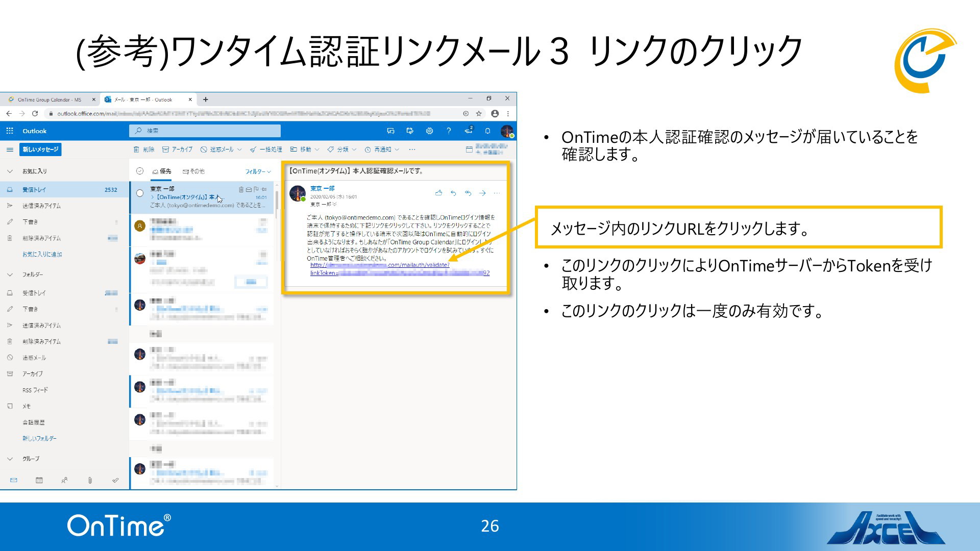Viewport: 980px width, 551px height.
Task: Pin the OnTime mail in message list
Action: [x=264, y=189]
